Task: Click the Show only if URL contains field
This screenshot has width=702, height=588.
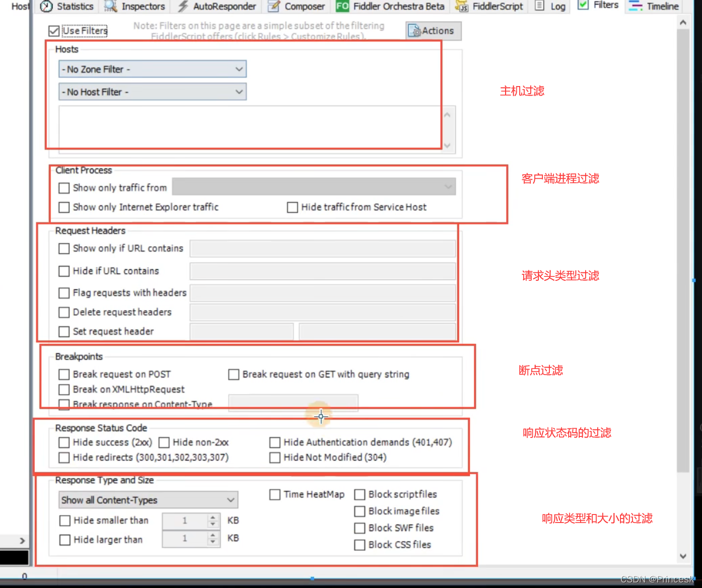Action: point(322,249)
